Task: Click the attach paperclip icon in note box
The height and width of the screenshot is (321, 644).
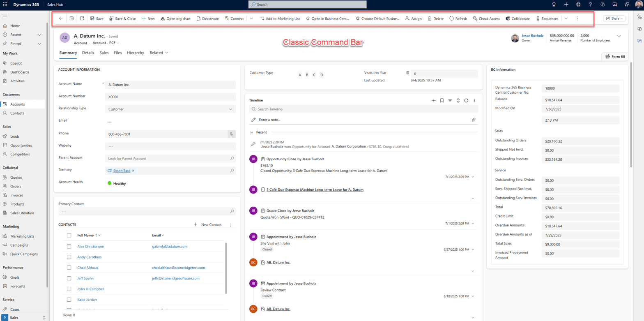Action: pos(473,120)
